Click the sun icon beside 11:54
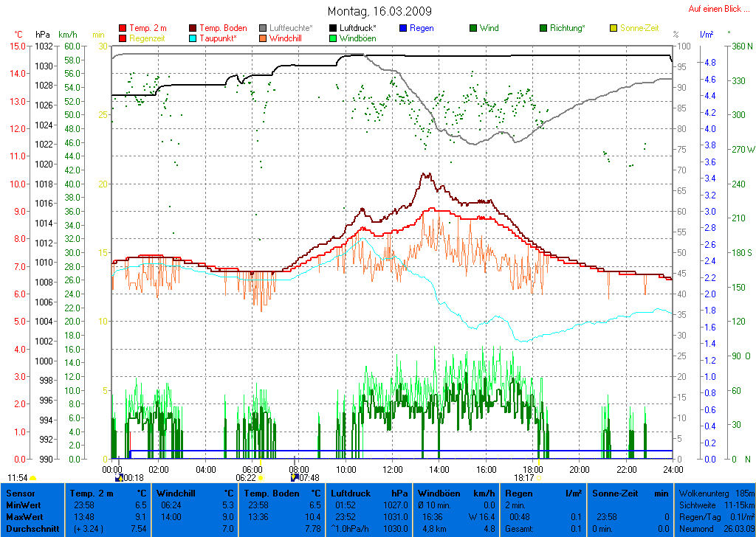The width and height of the screenshot is (756, 537). (33, 478)
